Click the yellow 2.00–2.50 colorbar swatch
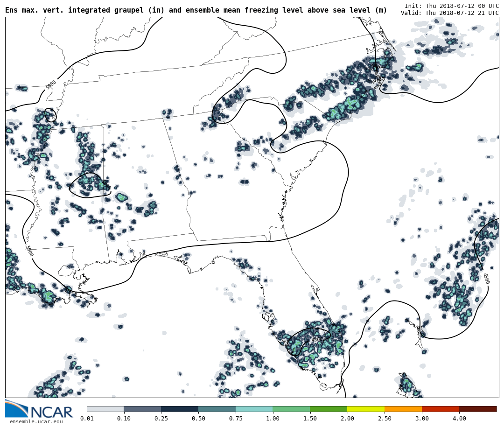This screenshot has width=504, height=427. pos(366,409)
